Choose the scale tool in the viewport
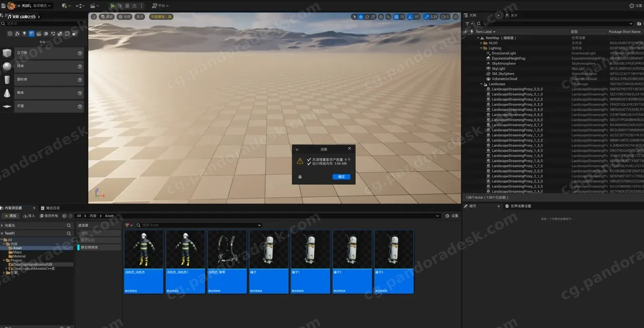644x328 pixels. (x=373, y=17)
